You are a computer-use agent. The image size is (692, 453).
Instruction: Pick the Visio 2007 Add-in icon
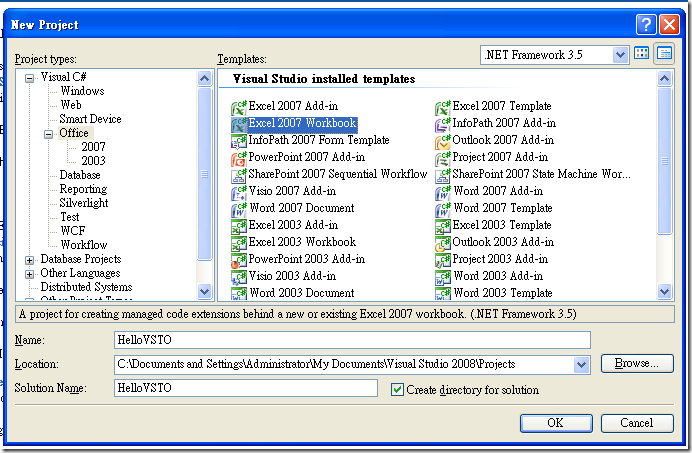(239, 193)
